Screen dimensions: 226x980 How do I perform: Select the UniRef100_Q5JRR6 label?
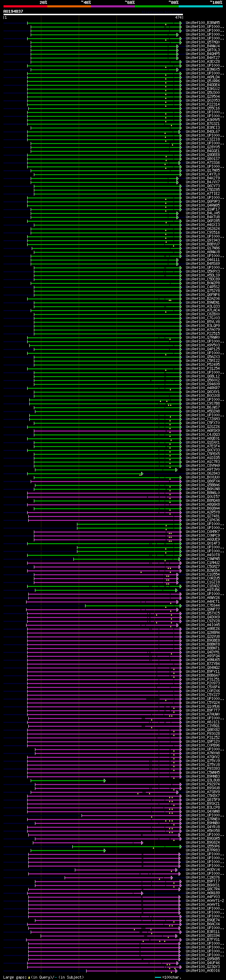pyautogui.click(x=203, y=81)
